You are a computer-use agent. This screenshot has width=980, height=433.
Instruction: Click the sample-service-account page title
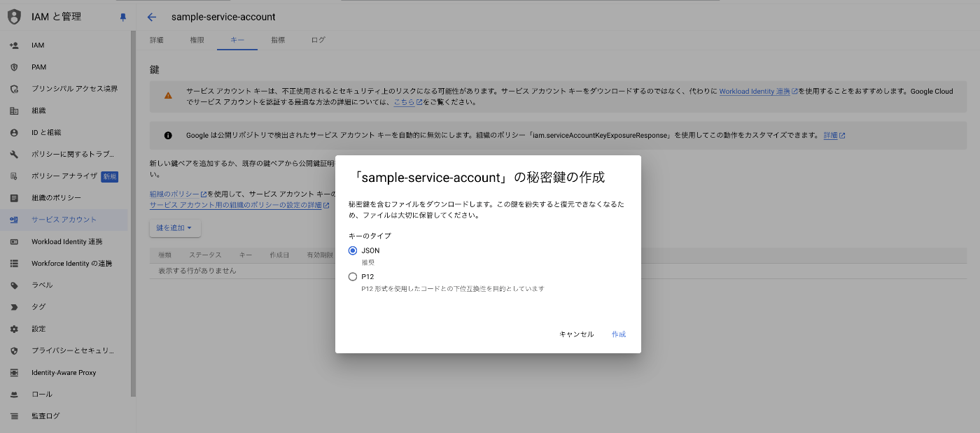[223, 17]
